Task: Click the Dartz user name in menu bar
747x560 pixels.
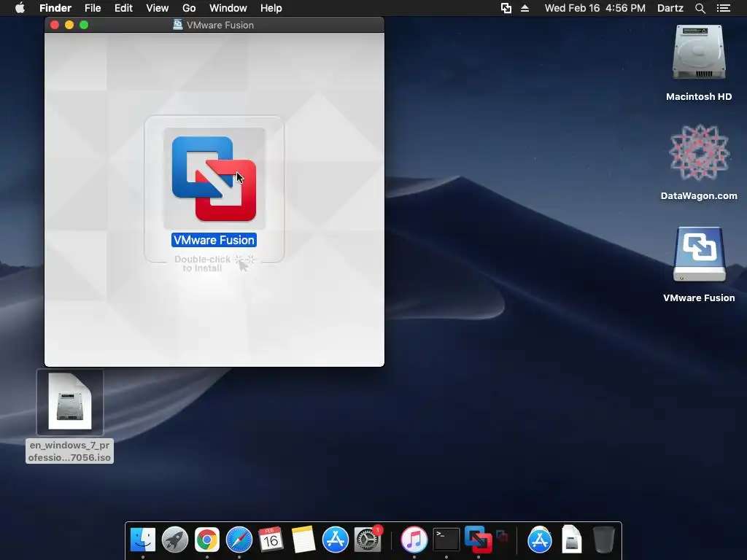Action: [x=670, y=8]
